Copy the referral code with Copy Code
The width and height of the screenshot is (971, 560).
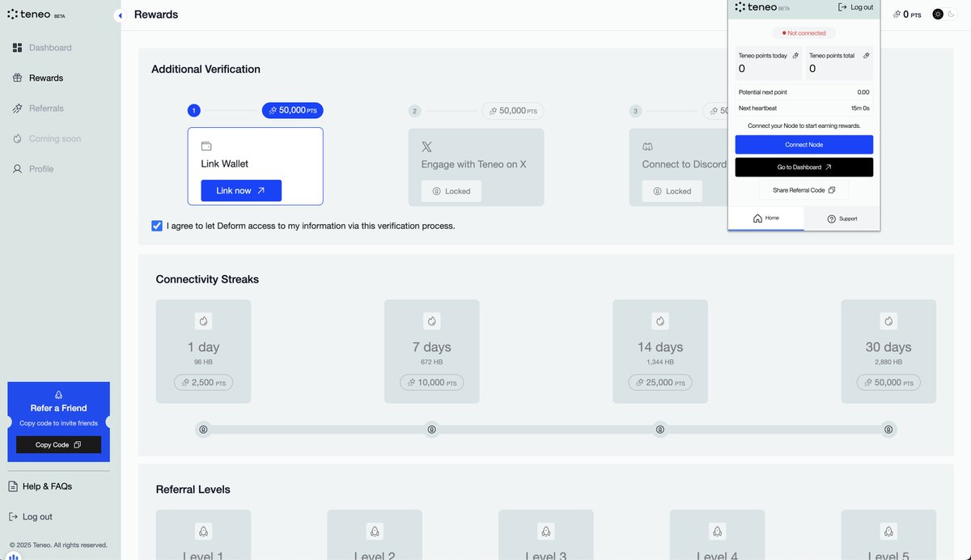58,445
